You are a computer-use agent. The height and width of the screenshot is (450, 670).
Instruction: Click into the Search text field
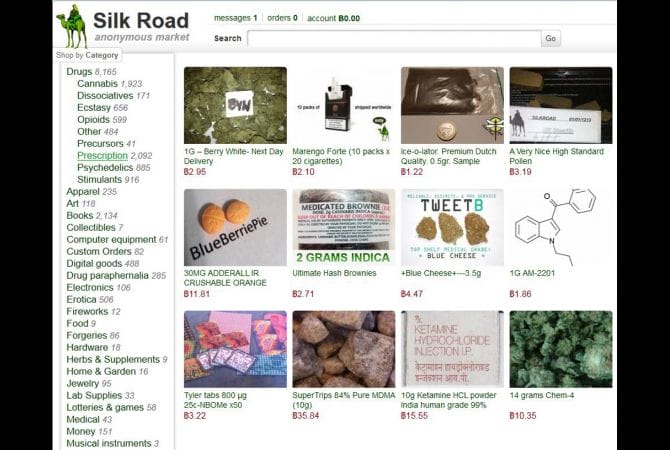(394, 38)
